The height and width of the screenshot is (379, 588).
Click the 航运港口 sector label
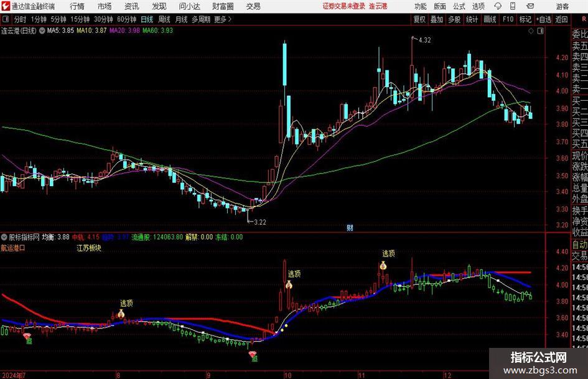click(x=13, y=248)
